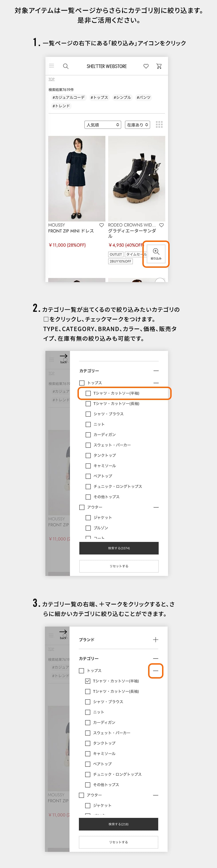This screenshot has height=868, width=217.
Task: Open the 人気順 sort dropdown
Action: (x=103, y=125)
